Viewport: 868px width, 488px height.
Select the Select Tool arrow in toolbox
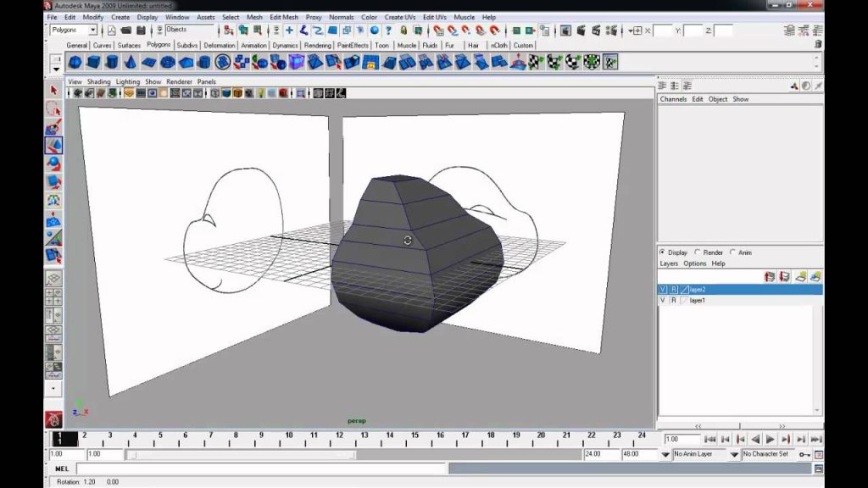(53, 90)
